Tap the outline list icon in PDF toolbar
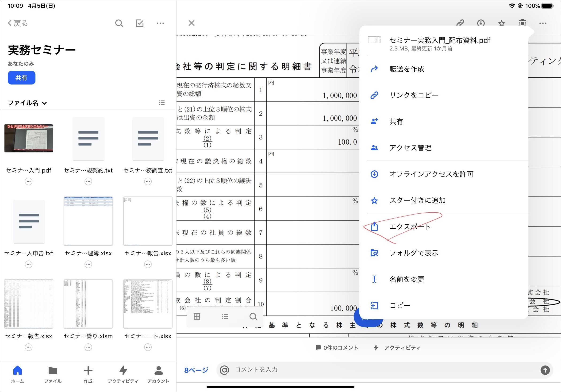 225,317
